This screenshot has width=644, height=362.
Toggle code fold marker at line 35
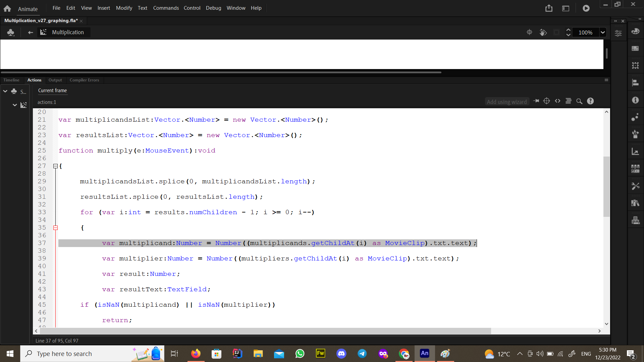point(56,228)
